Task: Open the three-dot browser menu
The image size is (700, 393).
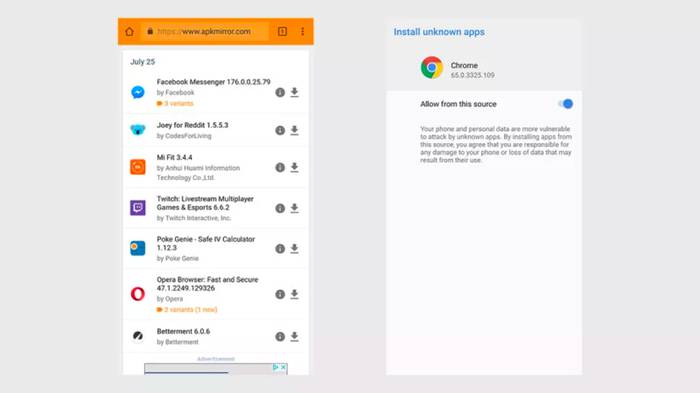Action: pos(302,31)
